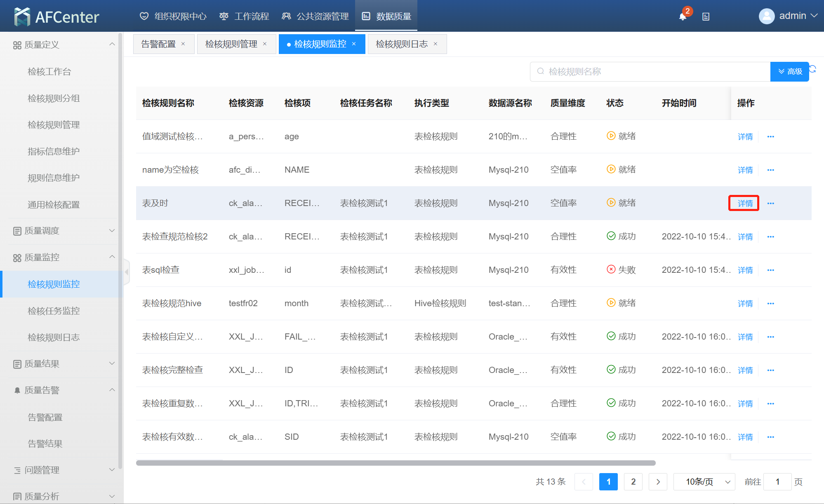
Task: Close the 检核规则日志 tab
Action: 436,44
